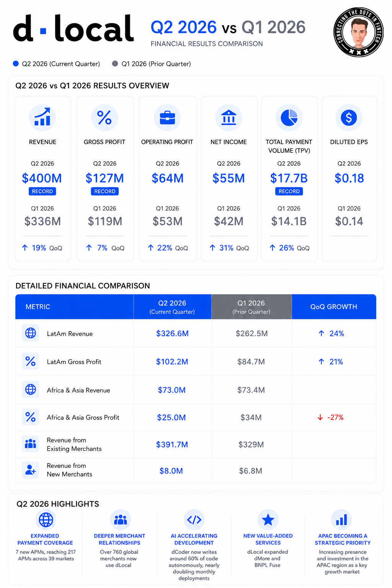Click the $336M Q1 revenue figure
Image resolution: width=392 pixels, height=588 pixels.
click(x=42, y=221)
